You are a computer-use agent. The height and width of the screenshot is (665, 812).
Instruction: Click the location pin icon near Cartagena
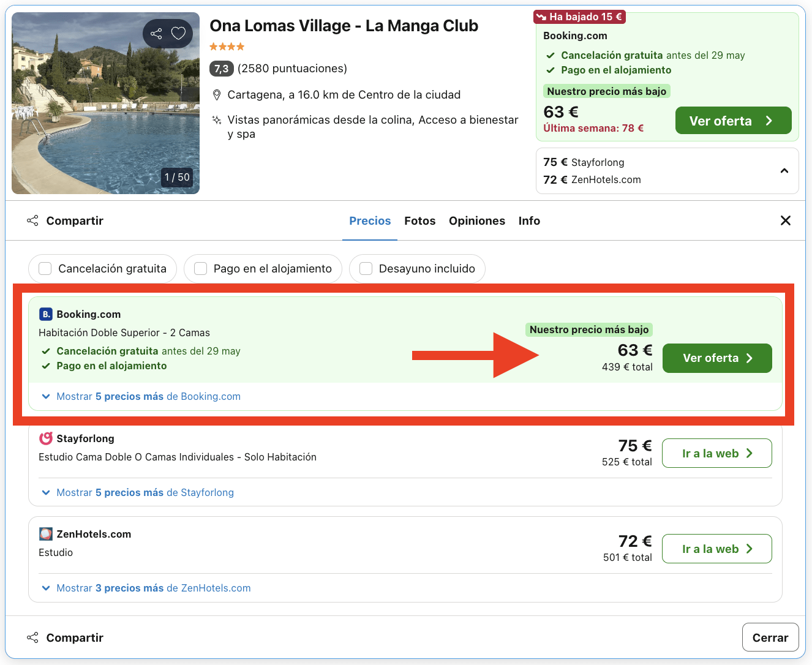pyautogui.click(x=217, y=95)
